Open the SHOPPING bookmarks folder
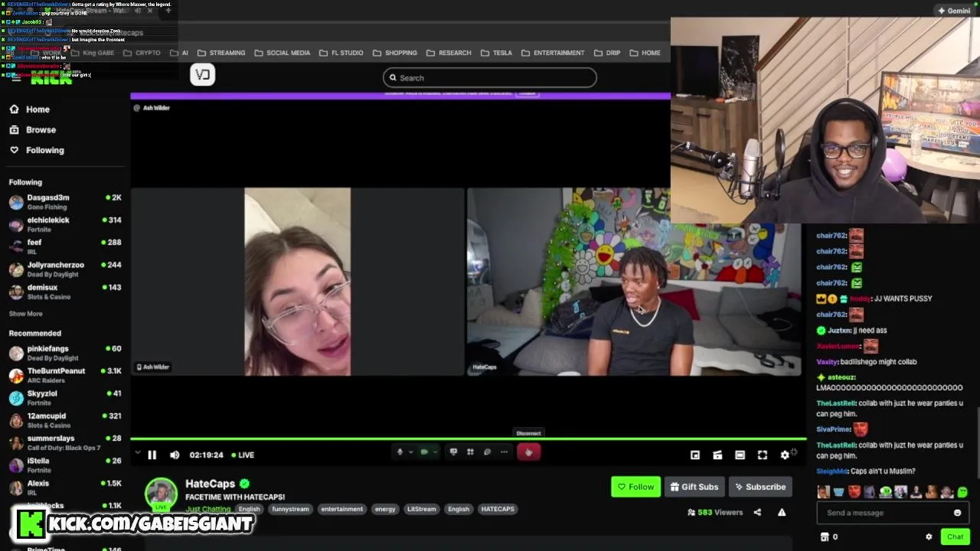The image size is (980, 551). click(x=395, y=53)
